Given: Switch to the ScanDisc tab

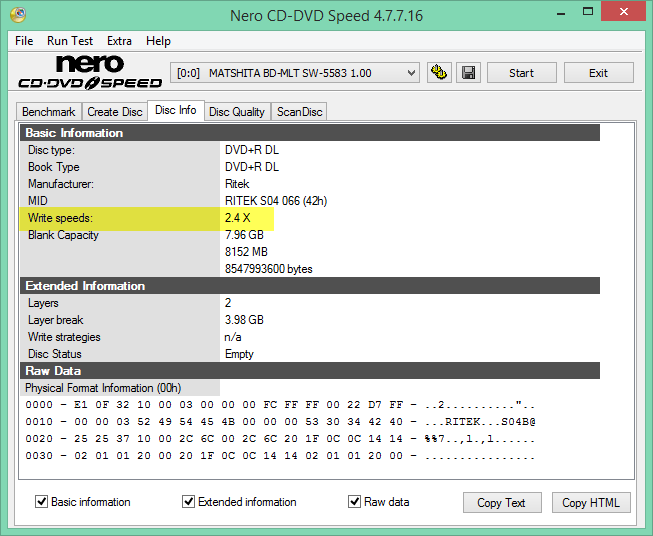Looking at the screenshot, I should pyautogui.click(x=299, y=112).
